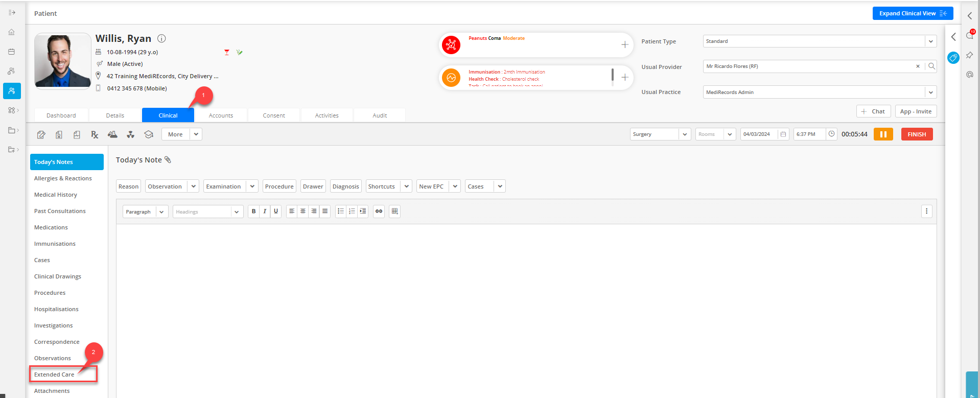This screenshot has width=980, height=398.
Task: Open the calendar date picker icon
Action: [783, 134]
